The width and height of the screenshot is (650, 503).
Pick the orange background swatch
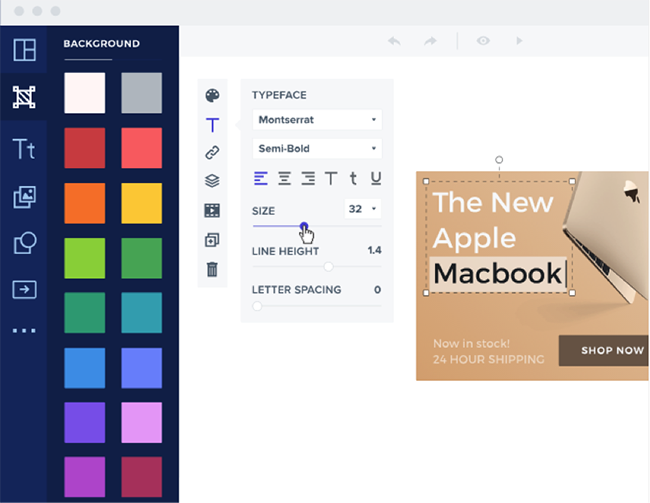85,203
